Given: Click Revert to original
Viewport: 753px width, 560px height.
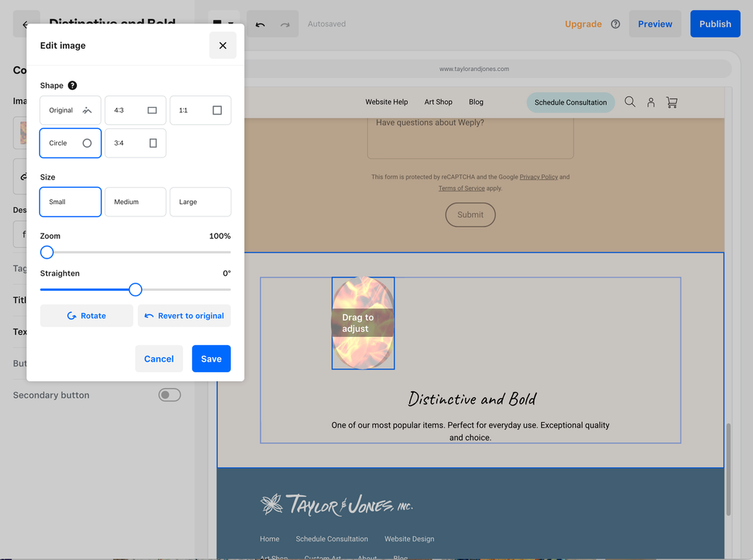Looking at the screenshot, I should [184, 316].
